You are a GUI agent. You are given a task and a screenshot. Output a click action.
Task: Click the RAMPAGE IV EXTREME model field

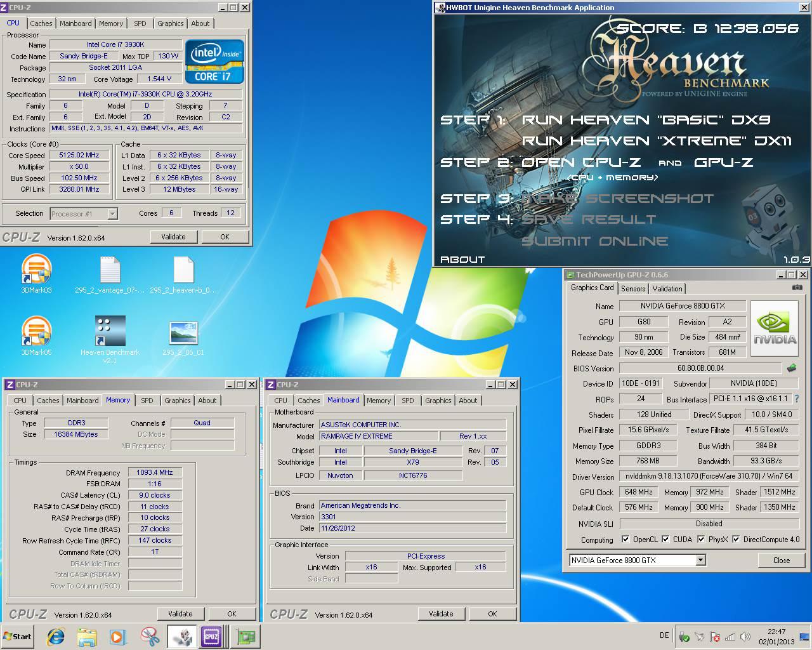379,436
